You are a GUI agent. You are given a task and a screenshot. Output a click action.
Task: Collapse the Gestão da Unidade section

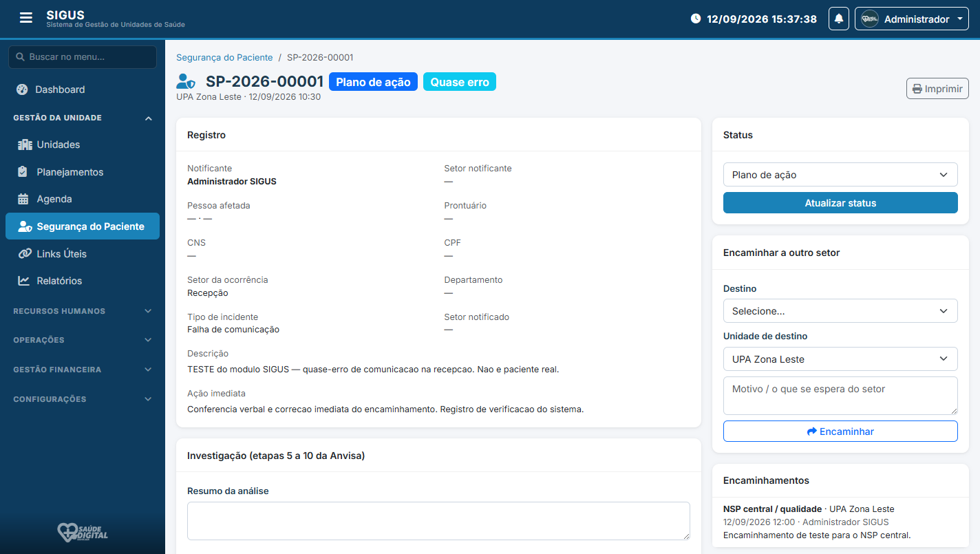pyautogui.click(x=83, y=118)
